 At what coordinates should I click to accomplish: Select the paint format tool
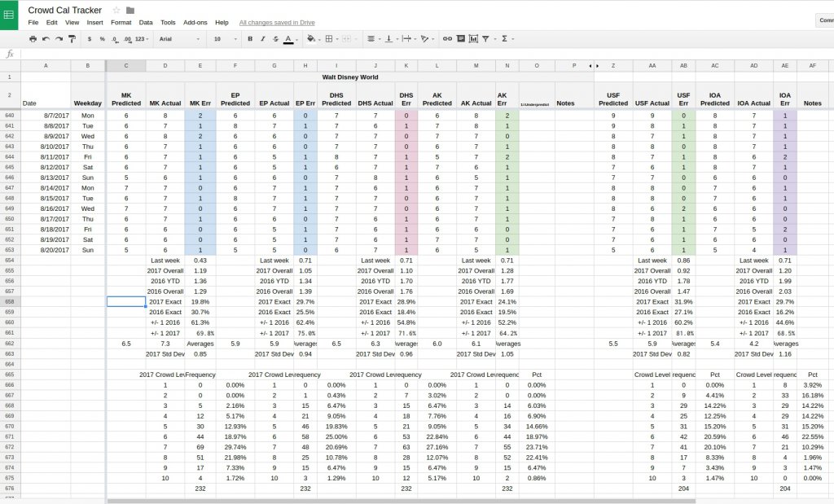pos(71,38)
